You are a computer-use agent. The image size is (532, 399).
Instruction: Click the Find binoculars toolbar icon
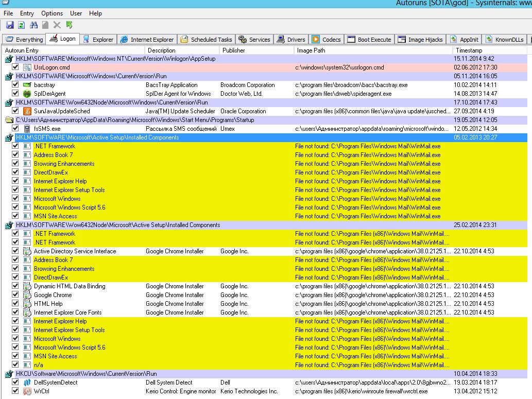(33, 25)
